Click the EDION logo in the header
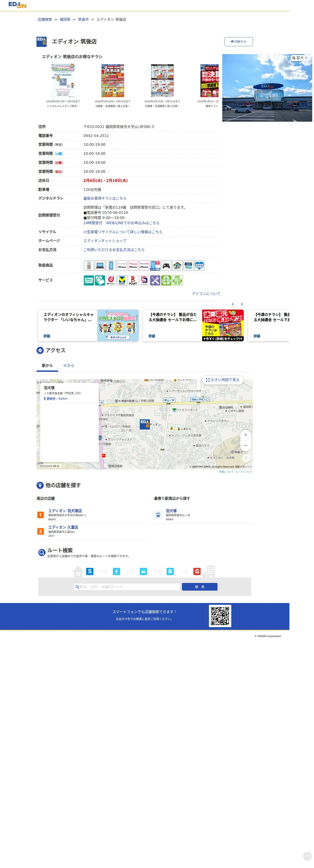Viewport: 314px width, 868px height. click(x=17, y=5)
